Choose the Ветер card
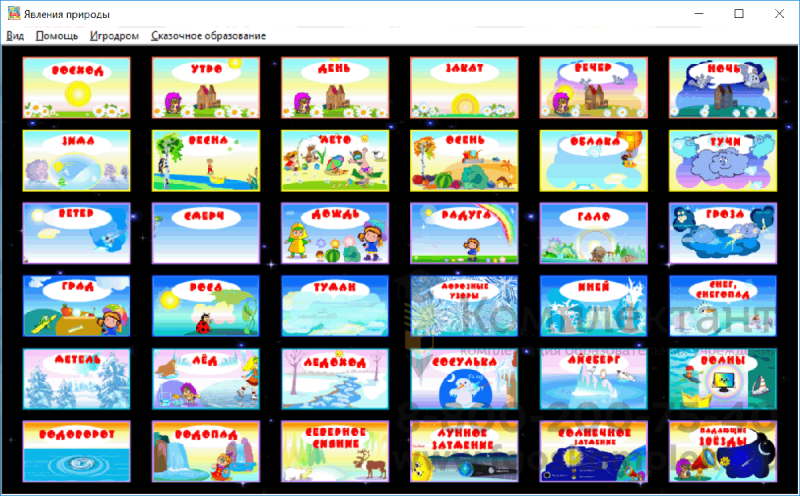 click(x=77, y=233)
